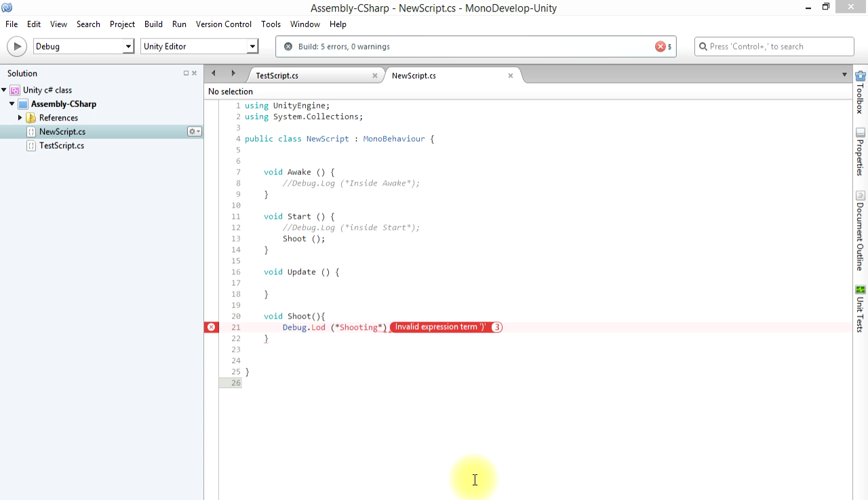Open the File menu
Screen dimensions: 868x500
[12, 24]
